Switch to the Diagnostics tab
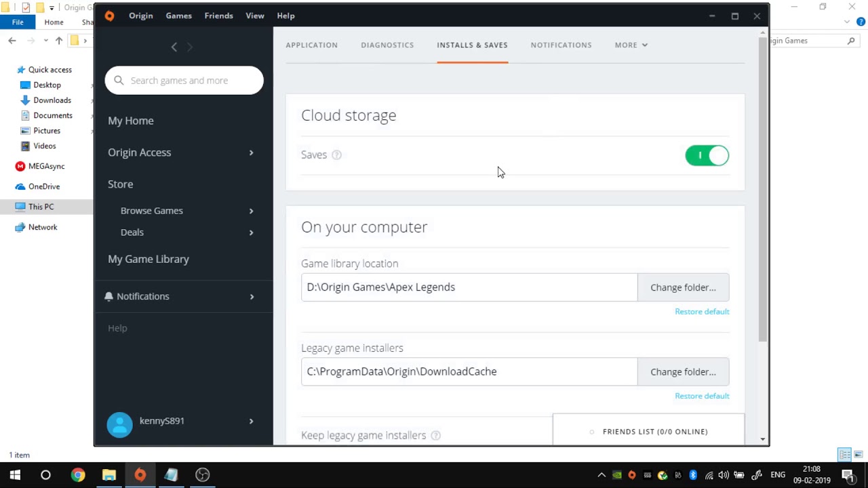The width and height of the screenshot is (868, 488). coord(387,45)
